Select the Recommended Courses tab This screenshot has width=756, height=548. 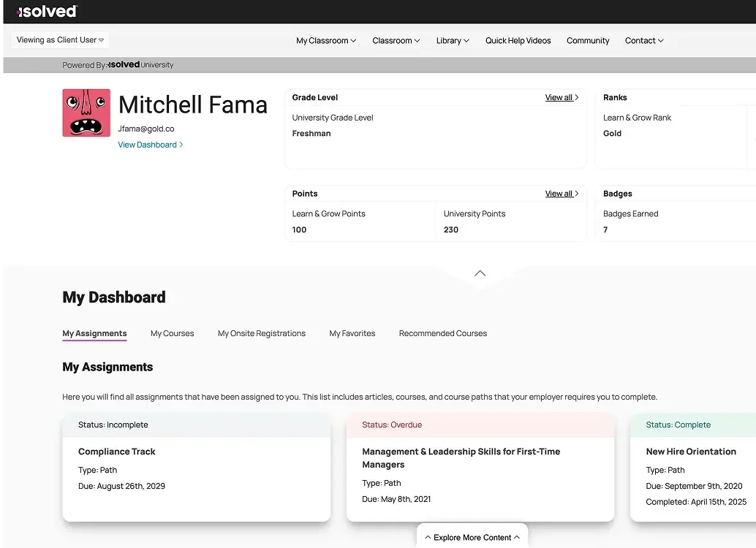click(x=442, y=333)
